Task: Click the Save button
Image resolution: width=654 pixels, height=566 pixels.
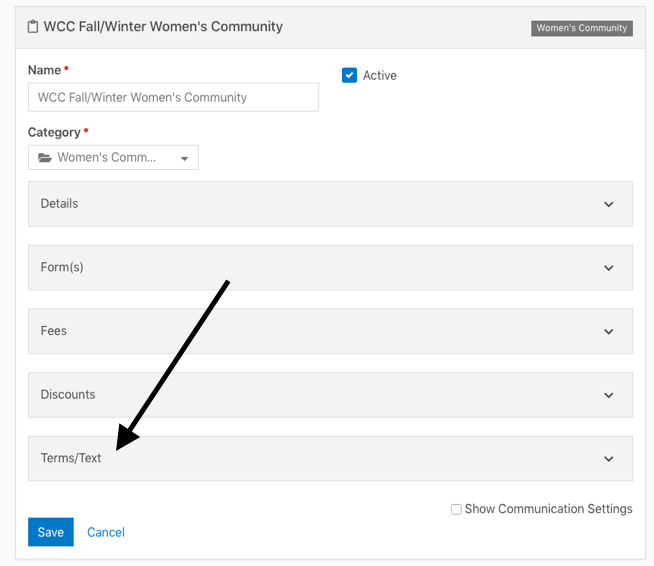Action: (50, 532)
